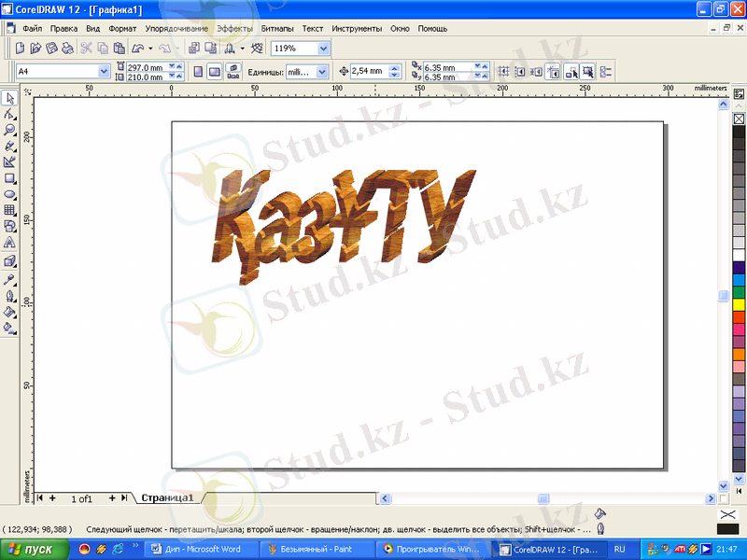Image resolution: width=747 pixels, height=560 pixels.
Task: Select the Fill bucket tool
Action: pyautogui.click(x=9, y=312)
